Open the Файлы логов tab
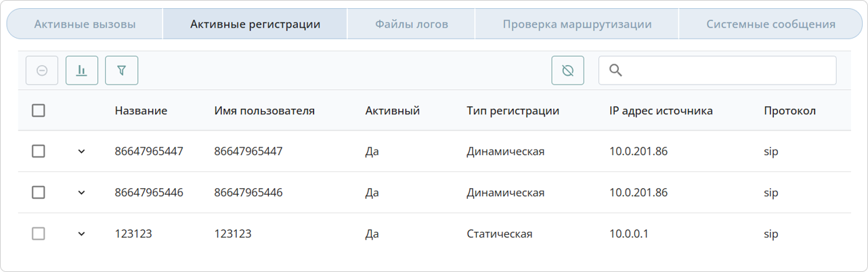 (x=412, y=24)
